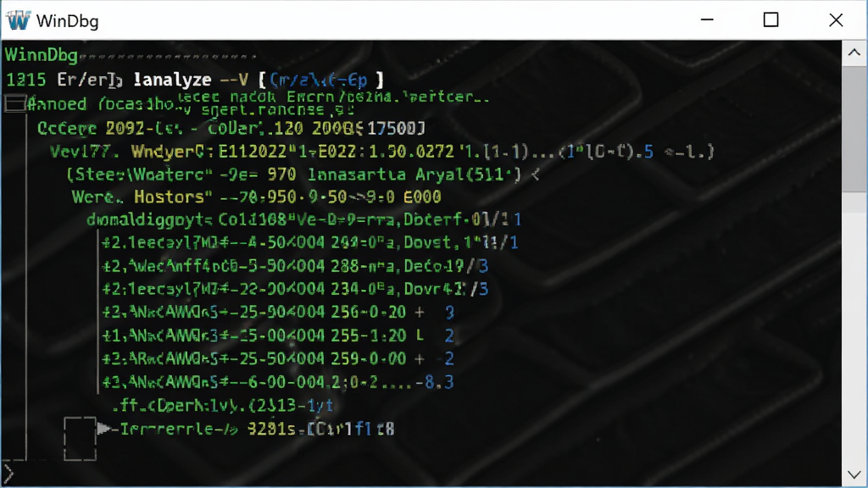Click the WinDbg app icon in title bar
This screenshot has height=488, width=868.
tap(18, 20)
